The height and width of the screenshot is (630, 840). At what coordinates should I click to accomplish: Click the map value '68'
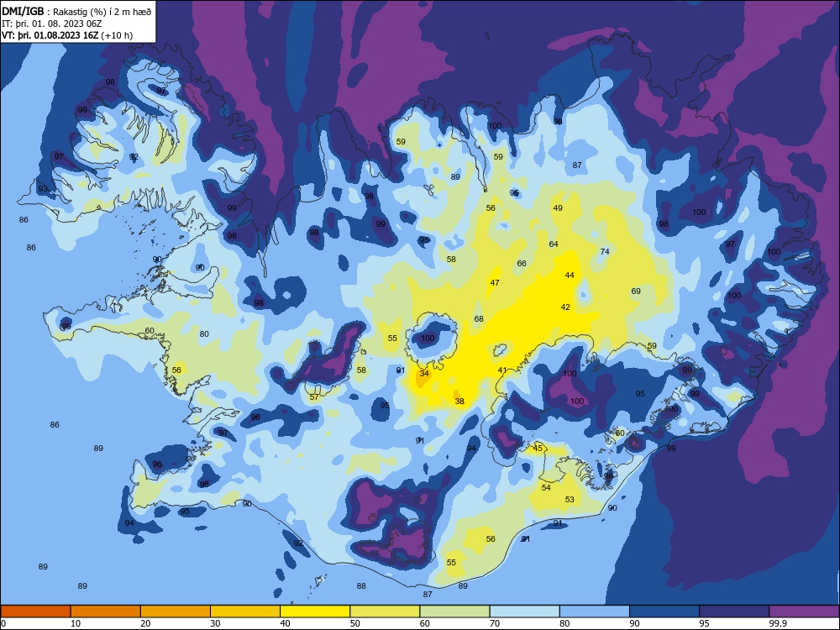coord(479,318)
